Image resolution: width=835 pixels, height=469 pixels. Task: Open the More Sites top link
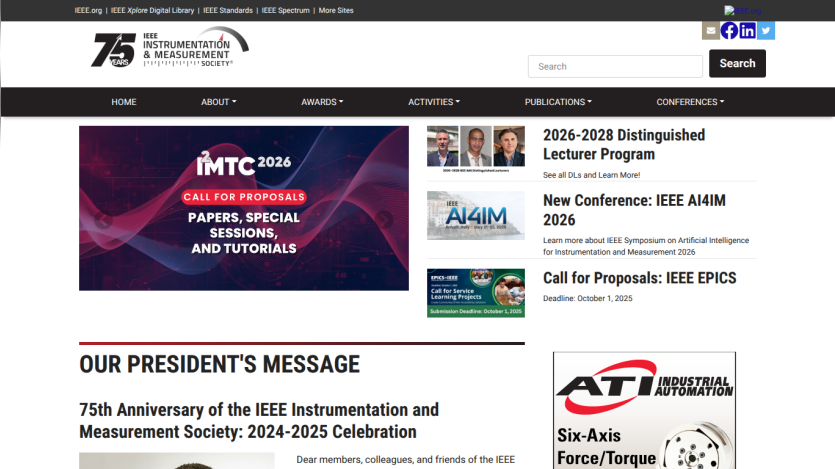point(336,11)
